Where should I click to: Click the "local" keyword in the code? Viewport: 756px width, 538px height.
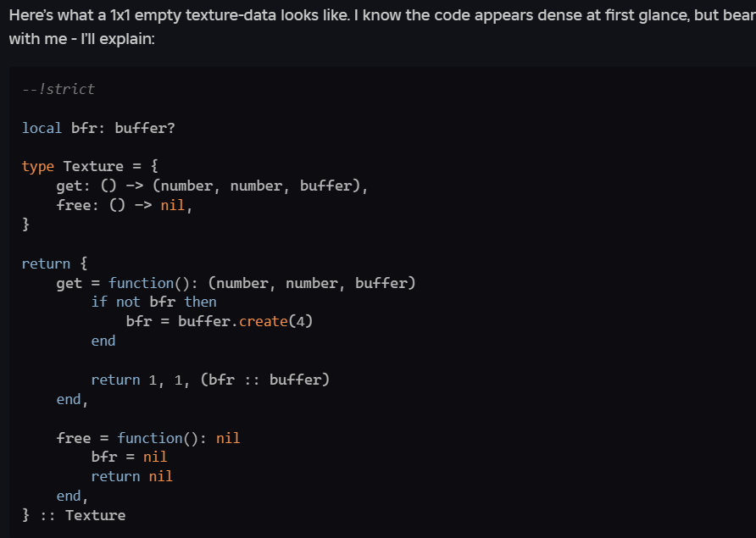(x=42, y=128)
